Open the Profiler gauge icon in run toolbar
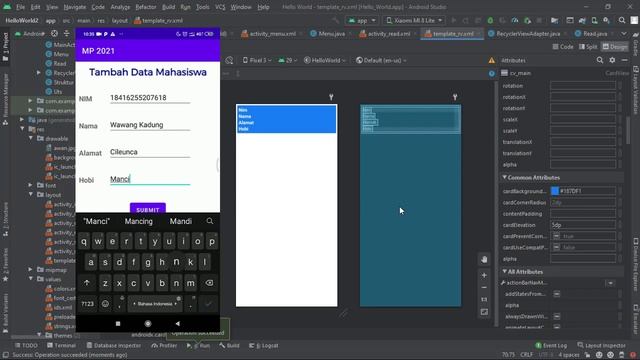 (x=515, y=20)
